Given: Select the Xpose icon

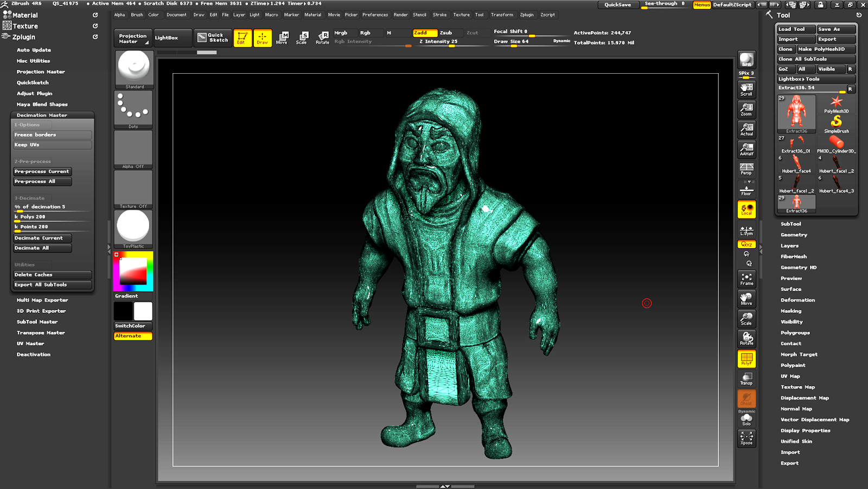Looking at the screenshot, I should [746, 437].
